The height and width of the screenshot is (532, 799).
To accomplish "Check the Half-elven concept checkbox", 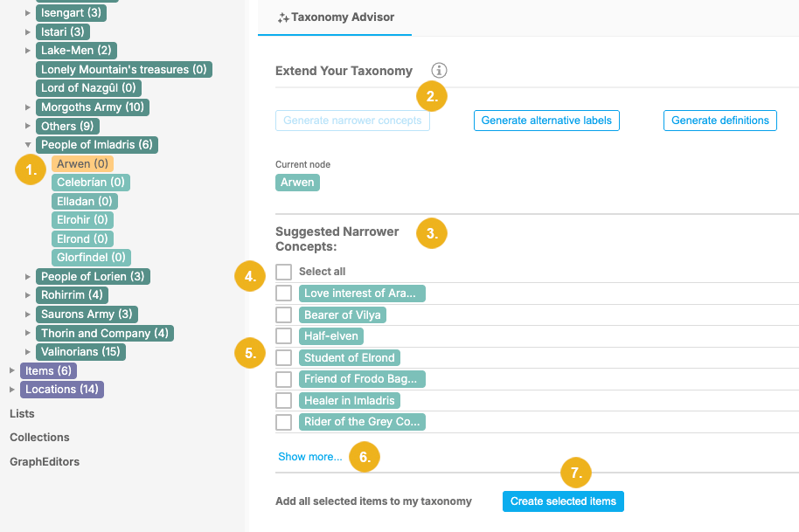I will tap(284, 335).
